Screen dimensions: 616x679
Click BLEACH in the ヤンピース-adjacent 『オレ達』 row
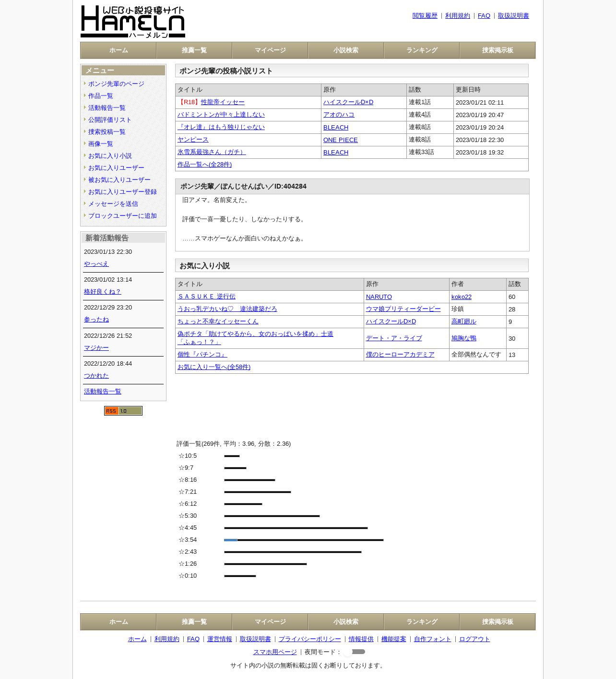(336, 127)
